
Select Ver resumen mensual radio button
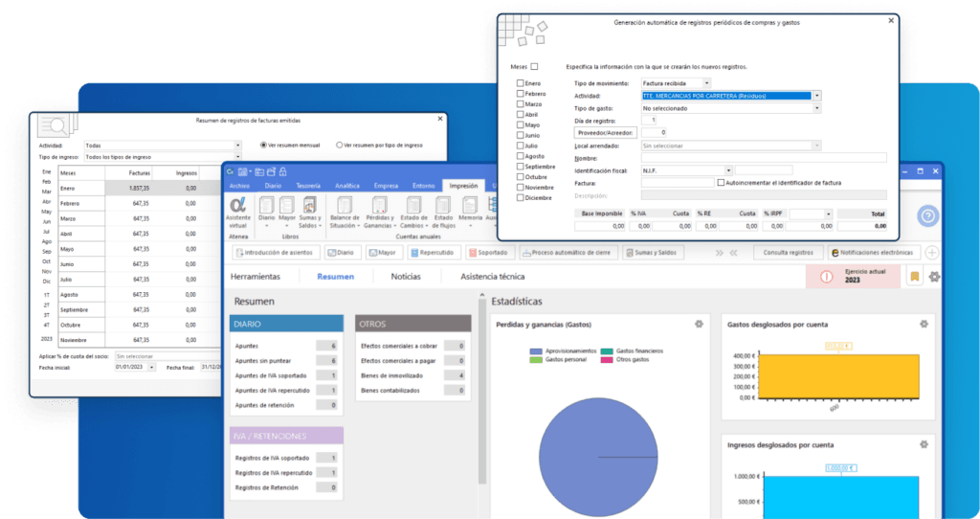point(263,145)
